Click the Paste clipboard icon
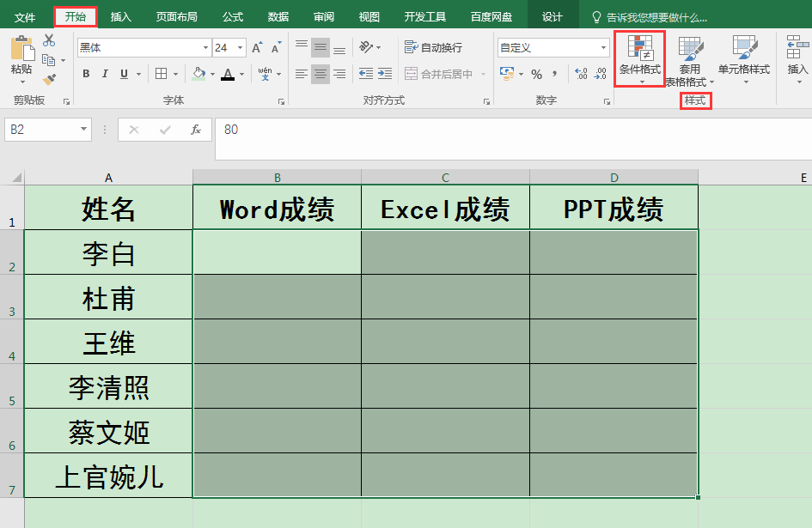Screen dimensions: 812x528 [x=22, y=48]
